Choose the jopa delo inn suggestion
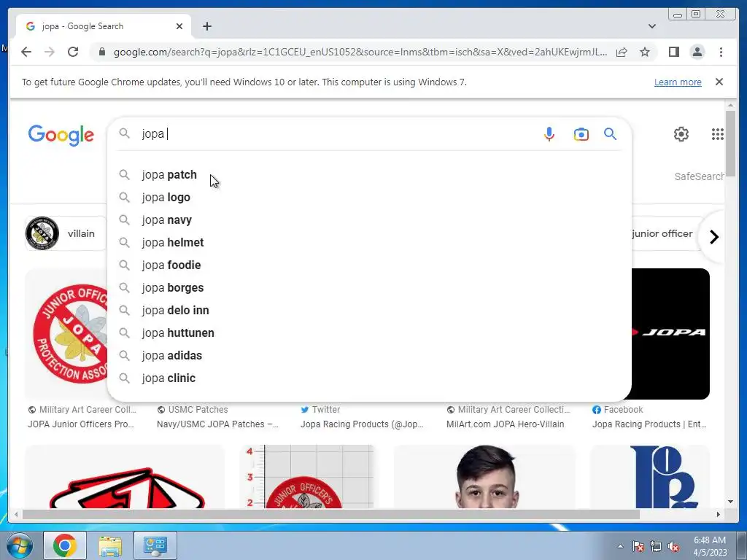 (x=369, y=311)
